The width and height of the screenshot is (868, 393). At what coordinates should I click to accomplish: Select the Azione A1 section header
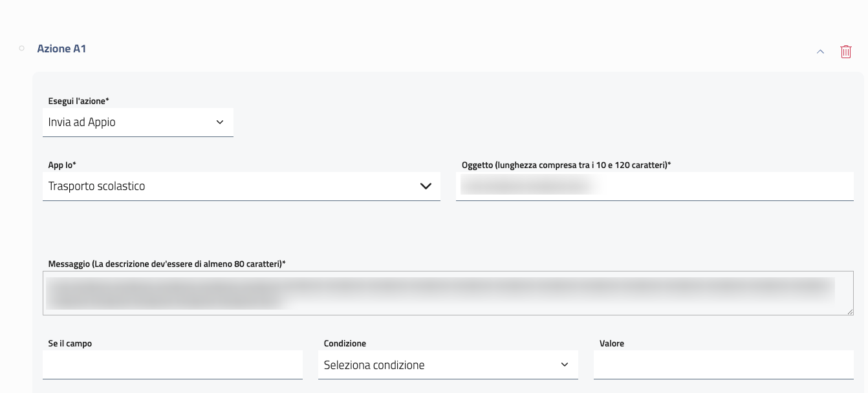click(62, 48)
